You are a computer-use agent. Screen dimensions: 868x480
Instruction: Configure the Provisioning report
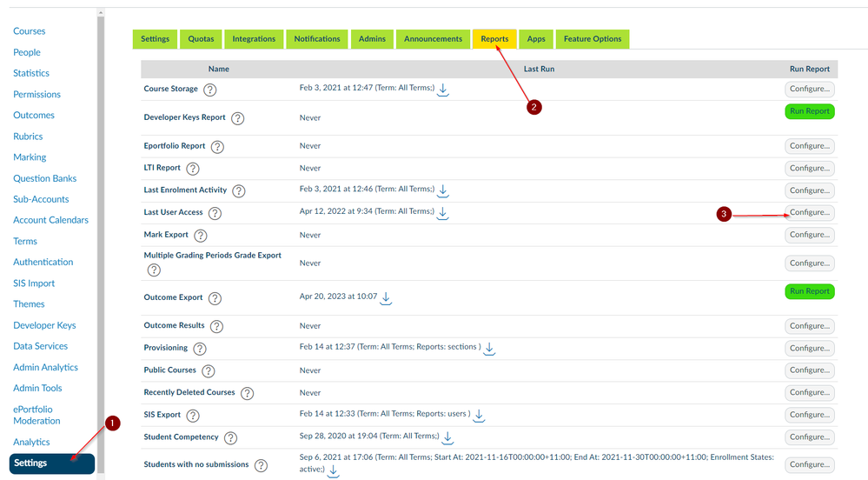(x=809, y=348)
